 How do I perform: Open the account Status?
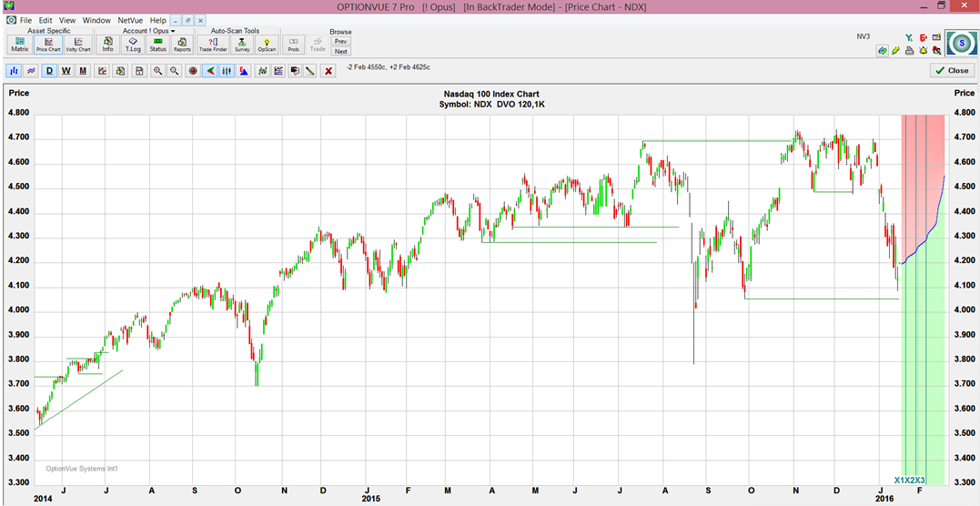click(x=157, y=45)
